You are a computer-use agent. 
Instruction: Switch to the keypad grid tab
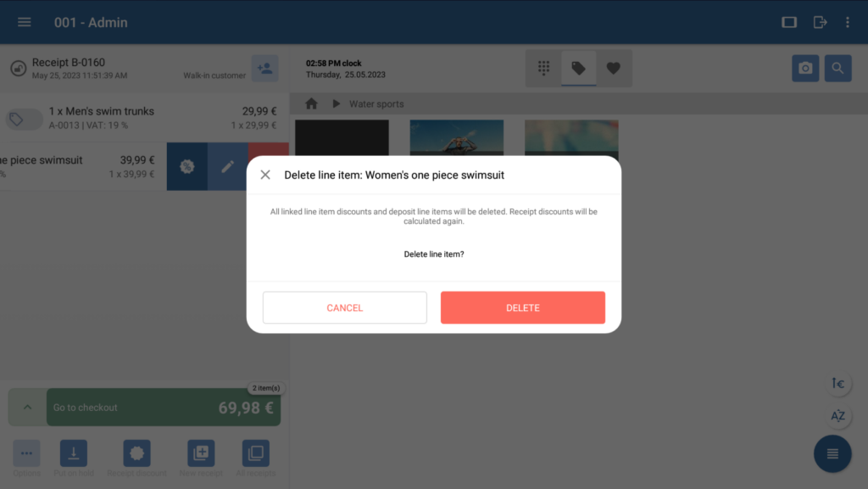click(x=543, y=68)
